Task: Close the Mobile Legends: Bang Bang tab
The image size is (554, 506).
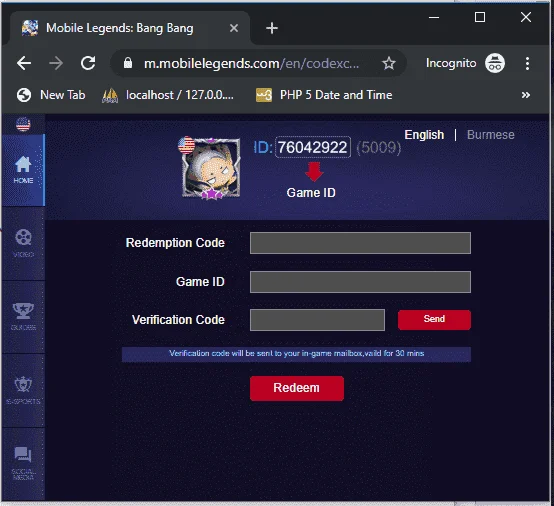Action: click(234, 28)
